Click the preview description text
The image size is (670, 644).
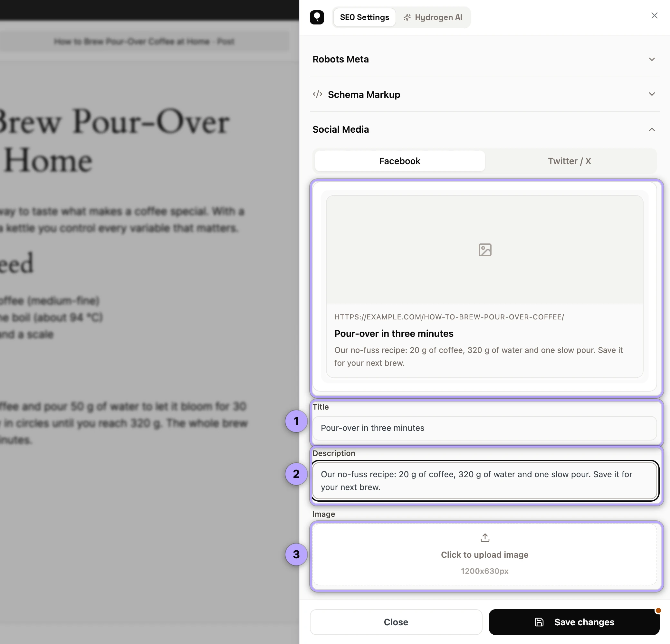[x=478, y=356]
